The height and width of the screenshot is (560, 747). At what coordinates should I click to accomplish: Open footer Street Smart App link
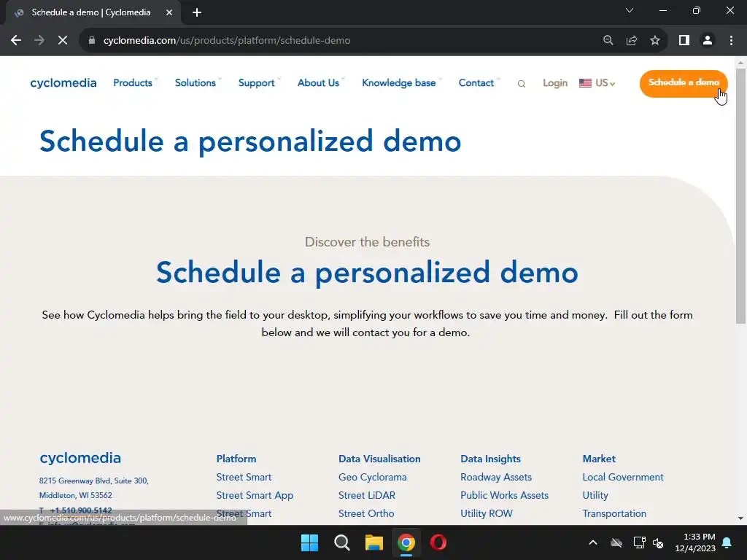pos(255,495)
